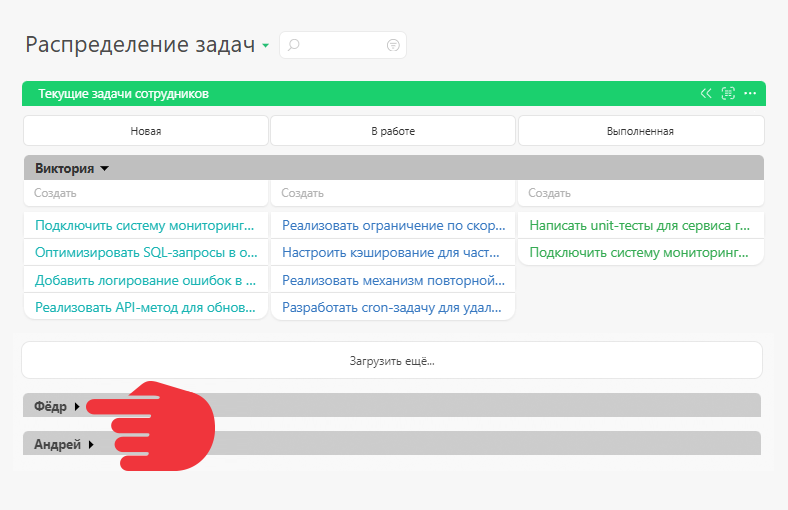Expand the Андрей group
The width and height of the screenshot is (788, 510).
pos(91,445)
